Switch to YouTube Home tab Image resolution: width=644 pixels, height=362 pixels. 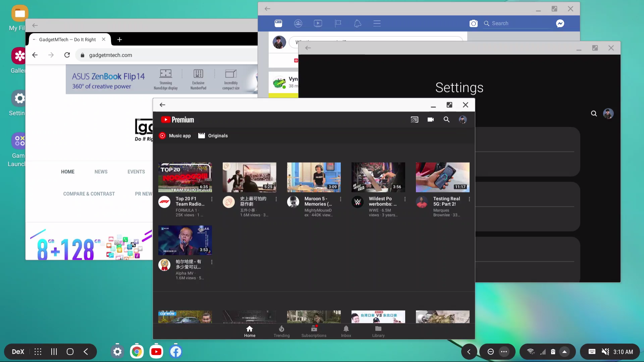[x=250, y=331]
